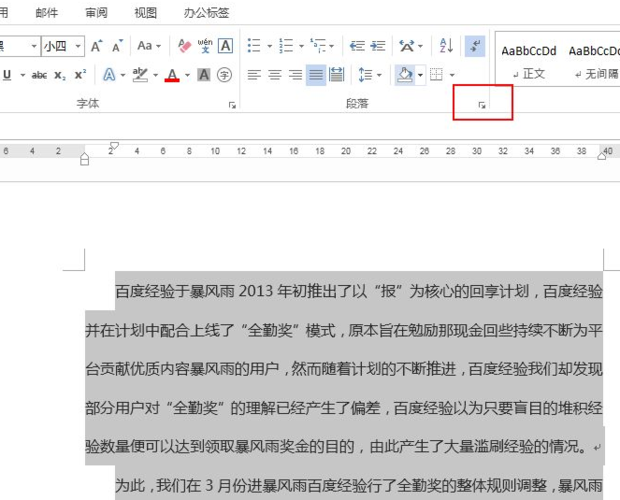Image resolution: width=620 pixels, height=500 pixels.
Task: Expand the Shading color dropdown arrow
Action: pos(420,75)
